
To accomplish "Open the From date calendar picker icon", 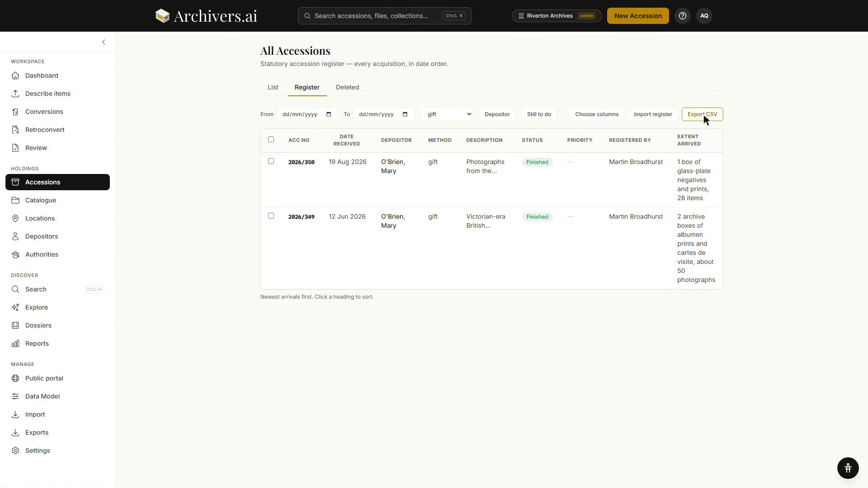I will [x=329, y=114].
